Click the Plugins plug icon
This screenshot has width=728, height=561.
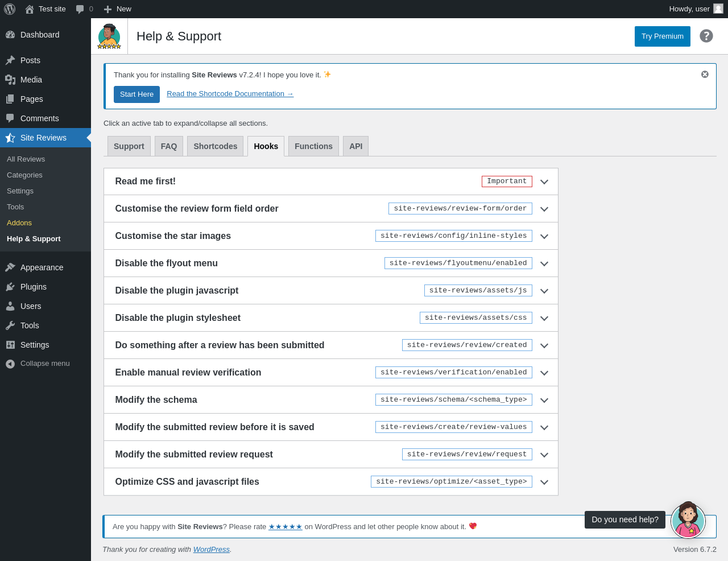10,287
